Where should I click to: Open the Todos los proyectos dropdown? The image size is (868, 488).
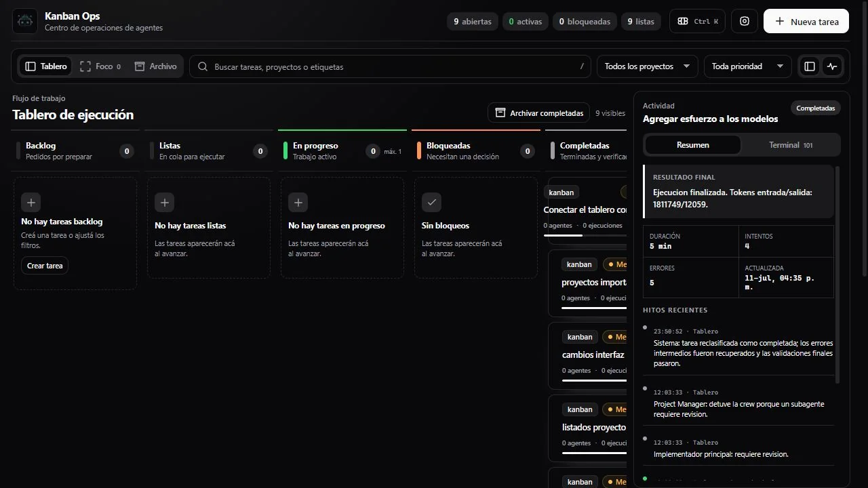tap(648, 66)
